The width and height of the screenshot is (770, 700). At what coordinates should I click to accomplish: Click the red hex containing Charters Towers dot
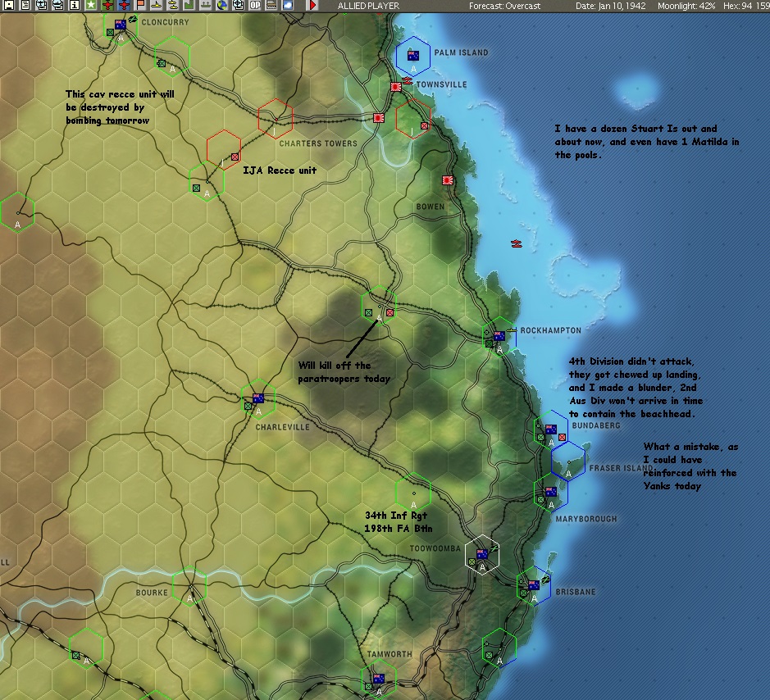276,118
